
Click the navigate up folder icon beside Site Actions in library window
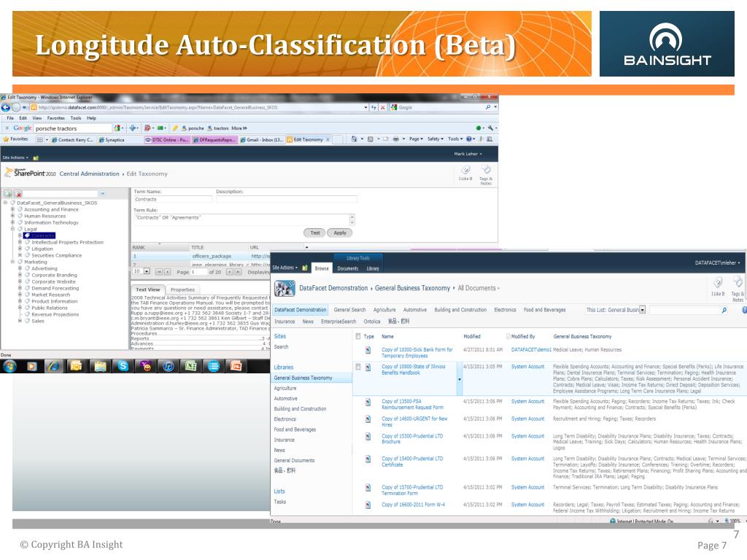pyautogui.click(x=305, y=268)
